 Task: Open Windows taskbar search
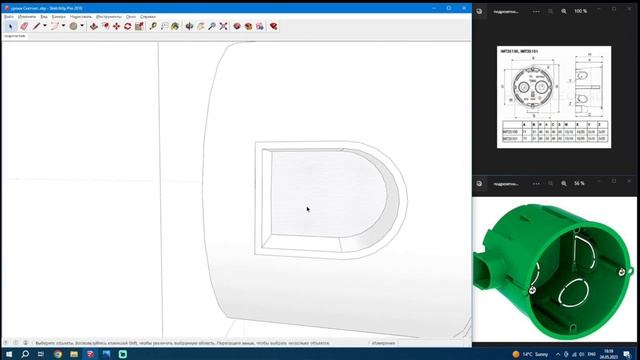click(x=25, y=354)
